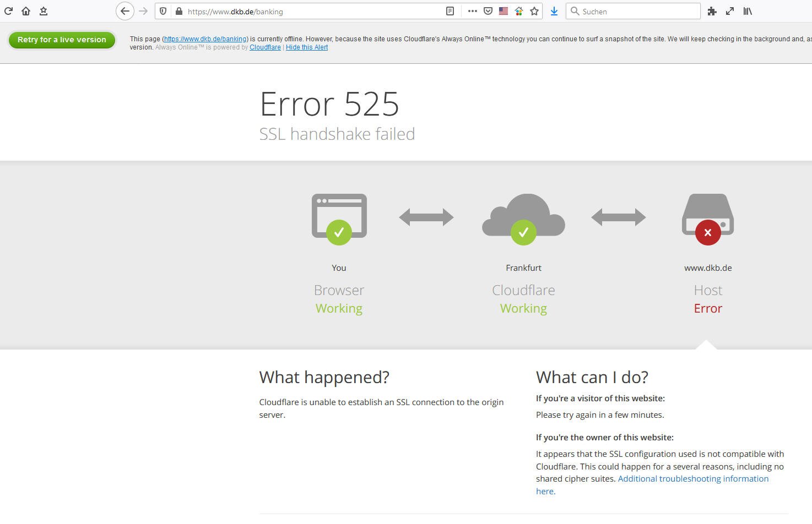Open the page actions three-dot menu

coord(472,11)
